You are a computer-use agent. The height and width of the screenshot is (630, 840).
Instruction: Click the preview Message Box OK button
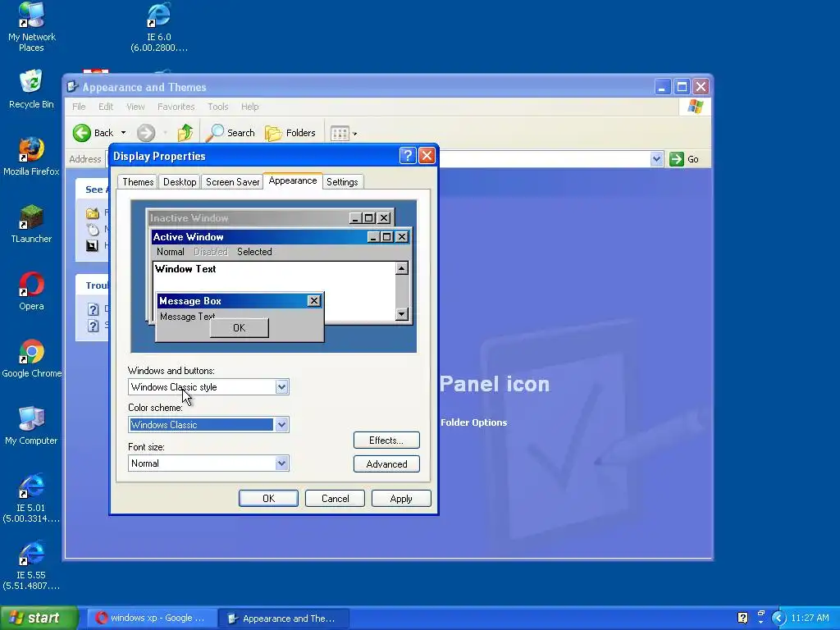tap(239, 328)
